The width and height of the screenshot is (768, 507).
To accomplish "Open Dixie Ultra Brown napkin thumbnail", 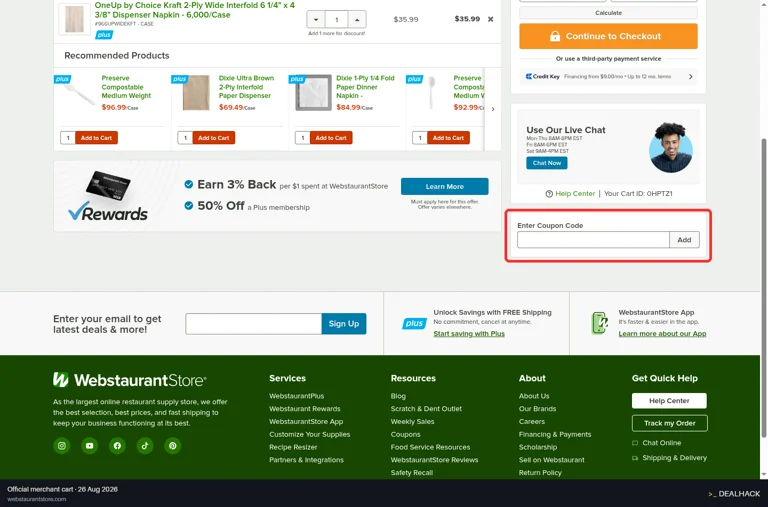I will point(196,93).
